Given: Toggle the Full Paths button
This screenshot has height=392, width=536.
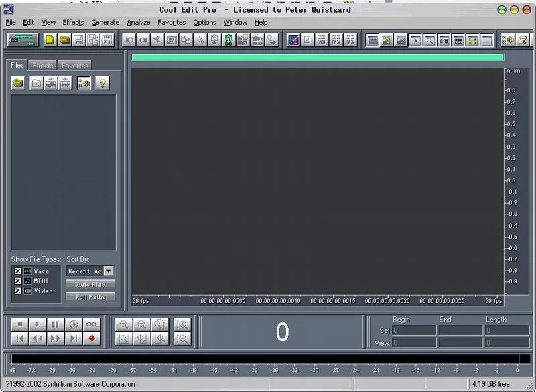Looking at the screenshot, I should pos(90,297).
